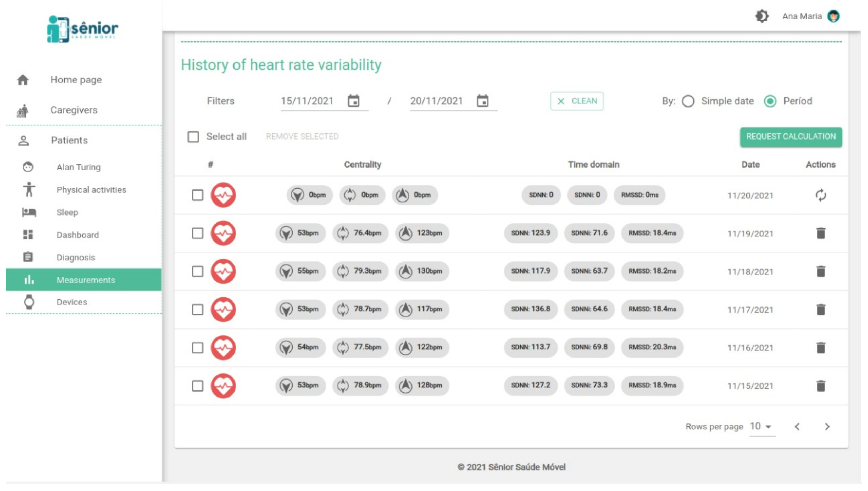Click the heart icon on 11/18/2021 row
Screen dimensions: 868x491
223,271
